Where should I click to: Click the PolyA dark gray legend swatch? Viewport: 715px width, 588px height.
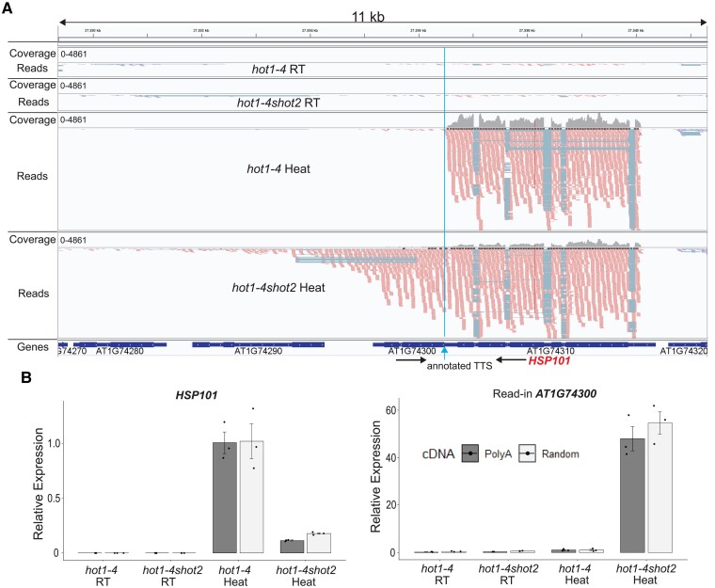(x=470, y=453)
